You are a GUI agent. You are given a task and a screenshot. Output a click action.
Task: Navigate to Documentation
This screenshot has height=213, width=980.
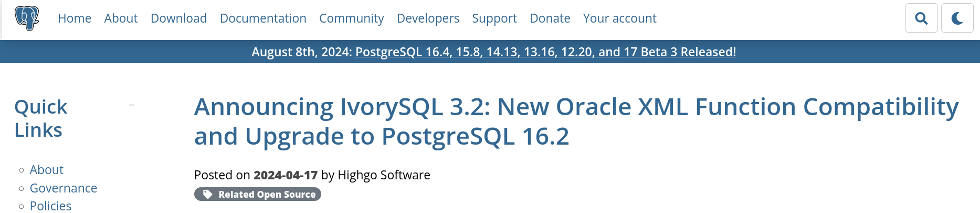[x=263, y=18]
